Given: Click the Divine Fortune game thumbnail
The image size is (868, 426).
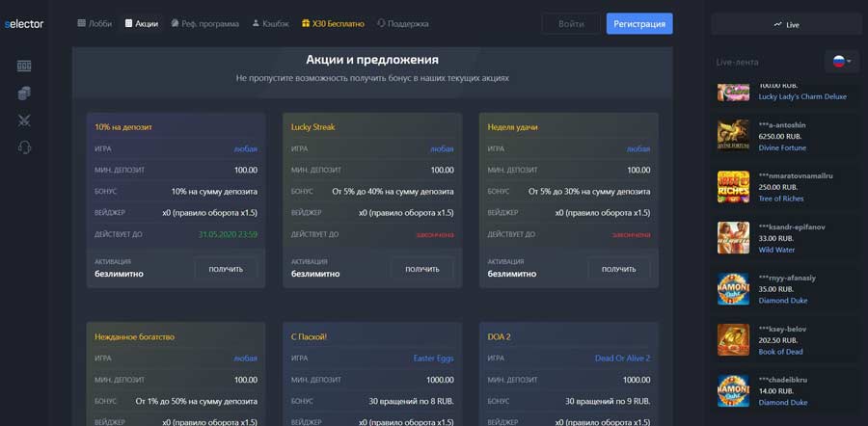Looking at the screenshot, I should [733, 136].
